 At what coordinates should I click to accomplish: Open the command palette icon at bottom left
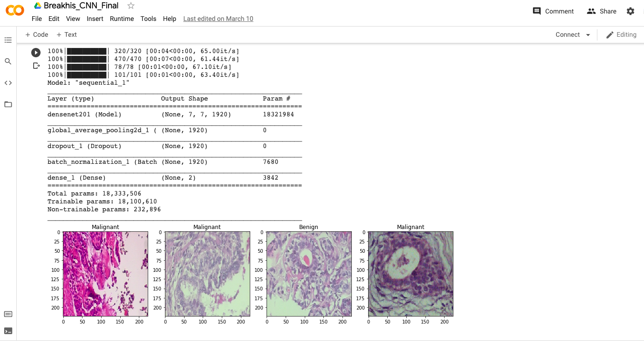pyautogui.click(x=8, y=314)
